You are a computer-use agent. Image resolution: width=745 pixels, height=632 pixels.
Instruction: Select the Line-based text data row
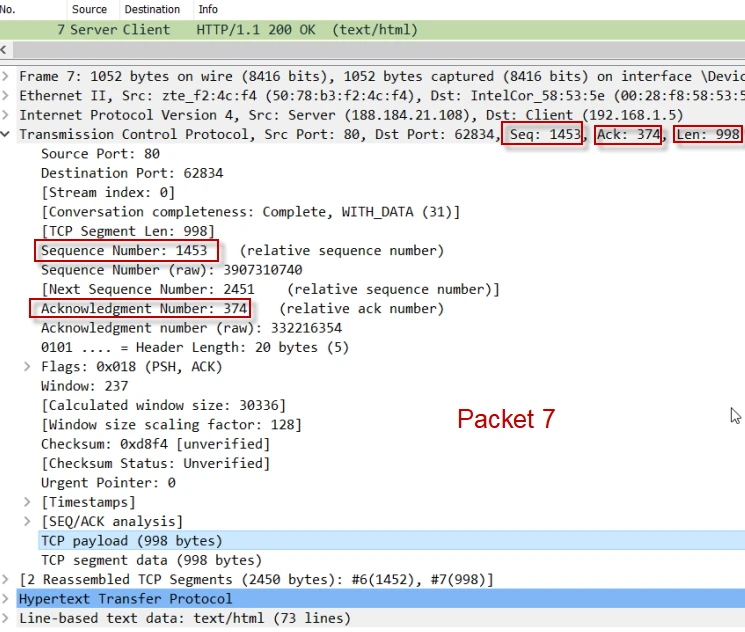185,619
